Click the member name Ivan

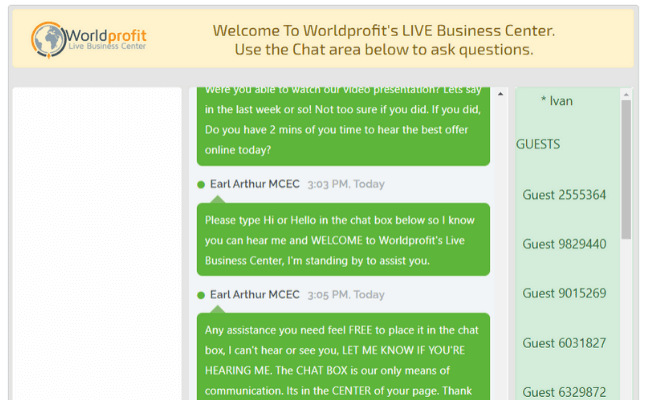(x=560, y=101)
